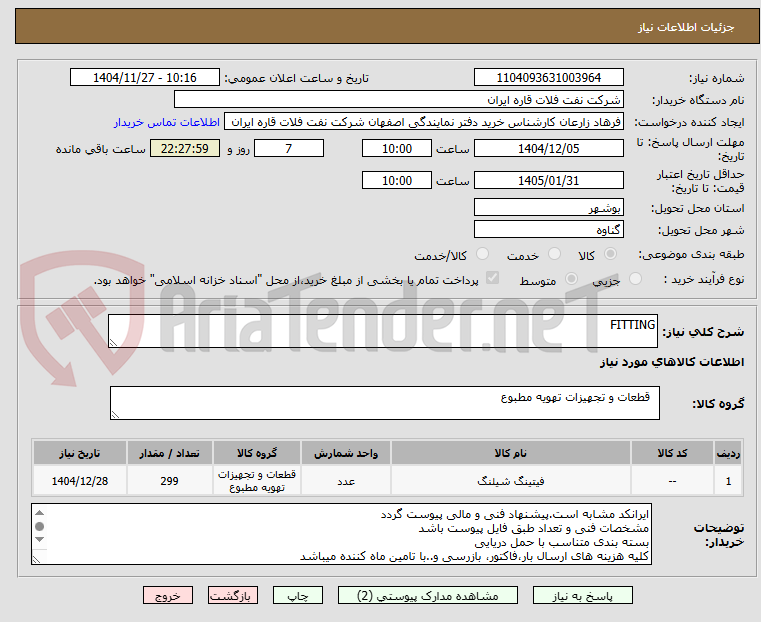Image resolution: width=761 pixels, height=622 pixels.
Task: Click the قطعات و تجهیزات تهویه مطبوع table cell
Action: tap(257, 481)
